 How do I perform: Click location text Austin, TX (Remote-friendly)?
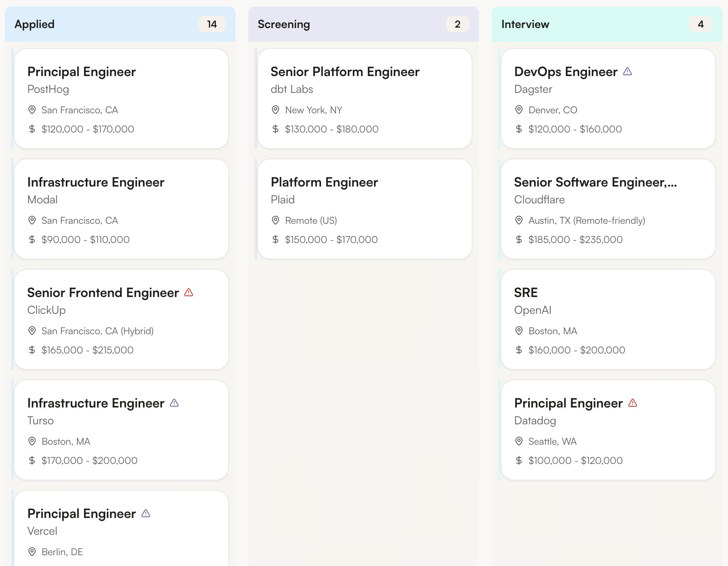pos(587,220)
